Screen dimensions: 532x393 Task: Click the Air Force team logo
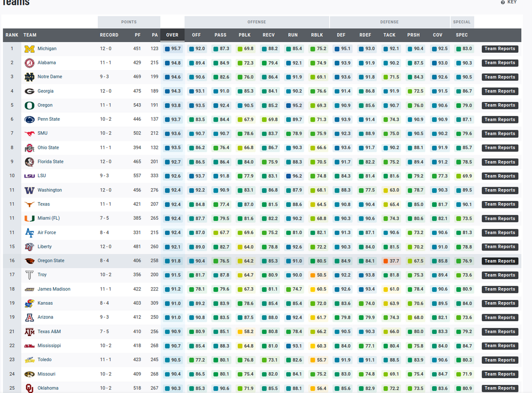pyautogui.click(x=29, y=232)
